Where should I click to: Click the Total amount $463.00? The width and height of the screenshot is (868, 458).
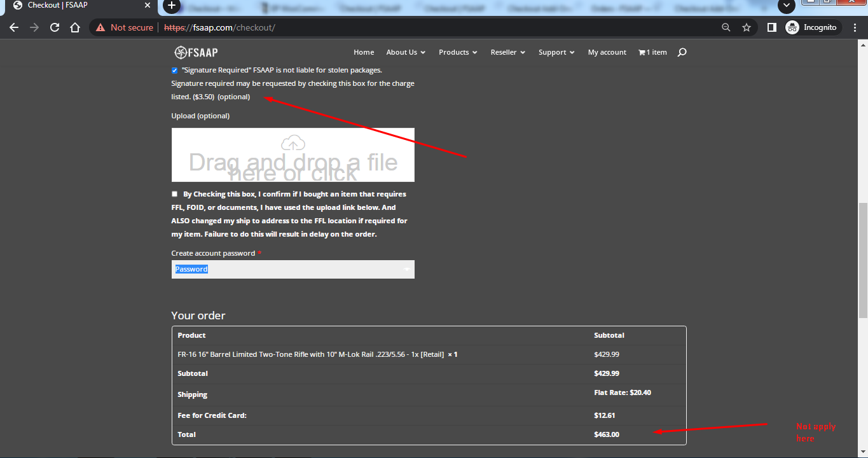[607, 434]
